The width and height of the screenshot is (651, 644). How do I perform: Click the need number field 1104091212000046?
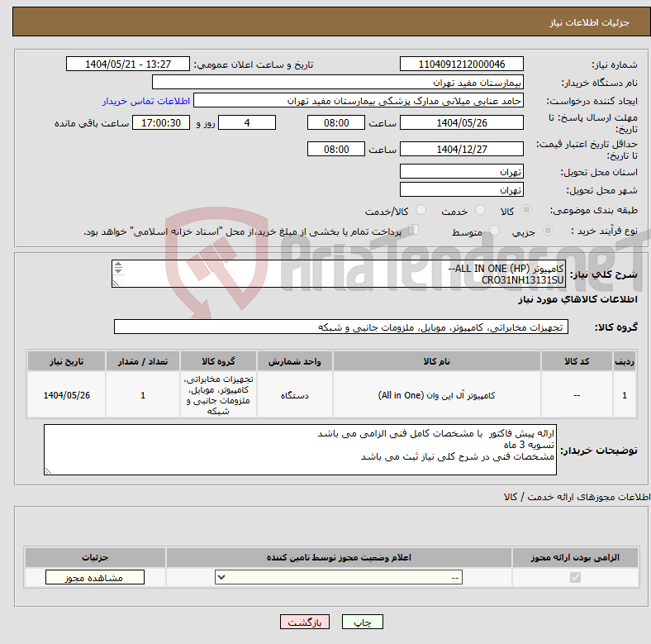(x=461, y=64)
